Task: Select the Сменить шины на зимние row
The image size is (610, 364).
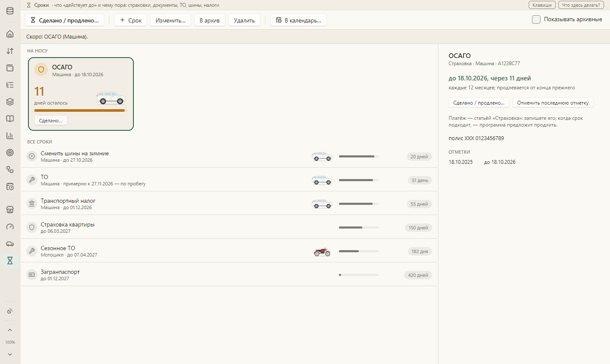Action: point(229,157)
